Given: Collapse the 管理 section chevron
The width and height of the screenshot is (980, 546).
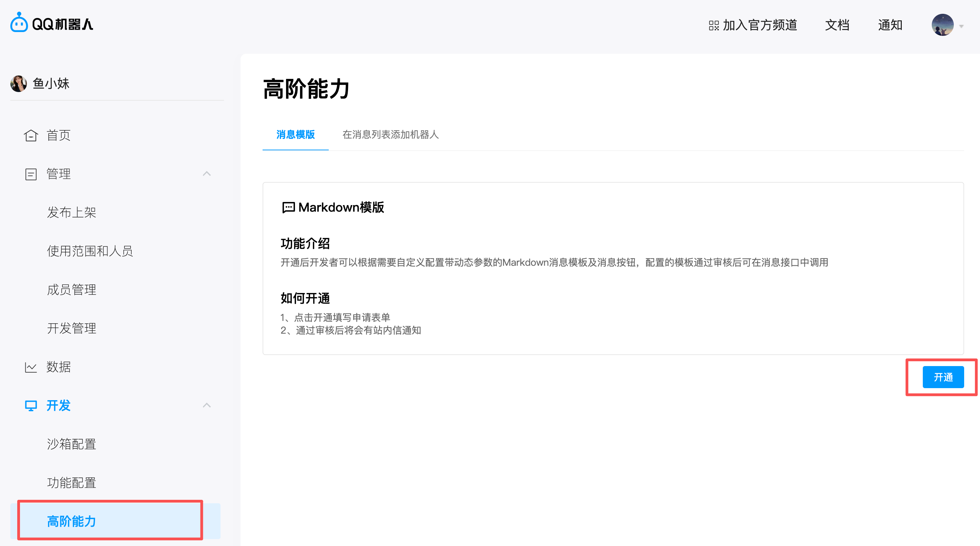Looking at the screenshot, I should [x=206, y=174].
